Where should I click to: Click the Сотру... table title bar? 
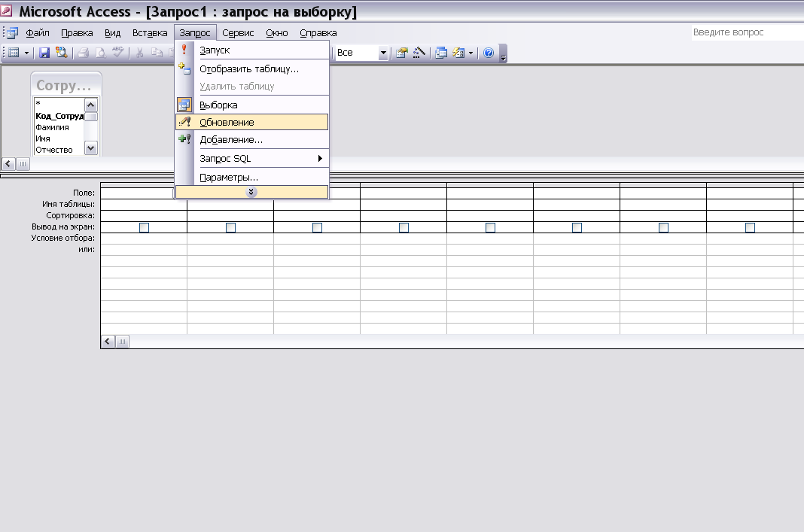[x=66, y=84]
